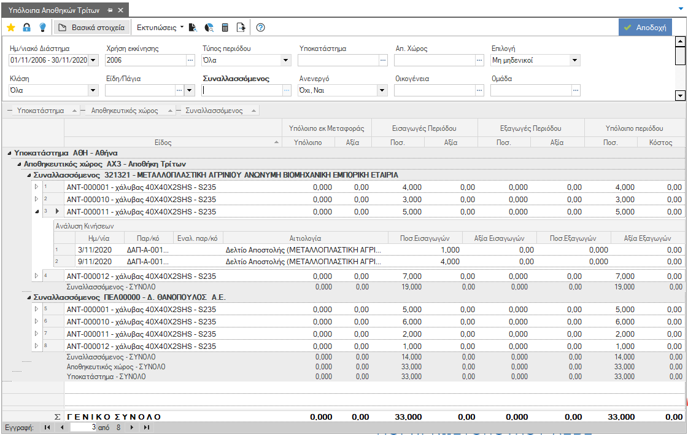Select the Υπόλοιπα Αποθηκών Τρίτων tab
Image resolution: width=688 pixels, height=435 pixels.
click(x=54, y=10)
